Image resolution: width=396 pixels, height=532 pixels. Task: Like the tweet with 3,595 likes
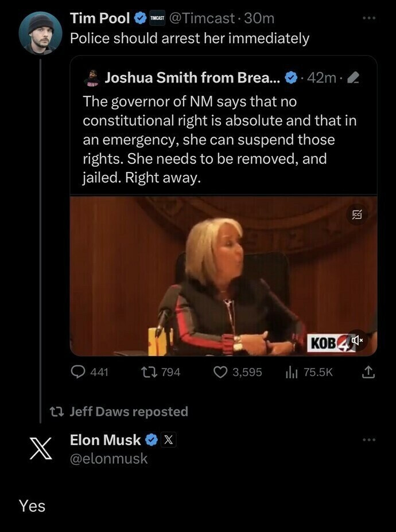pos(221,372)
